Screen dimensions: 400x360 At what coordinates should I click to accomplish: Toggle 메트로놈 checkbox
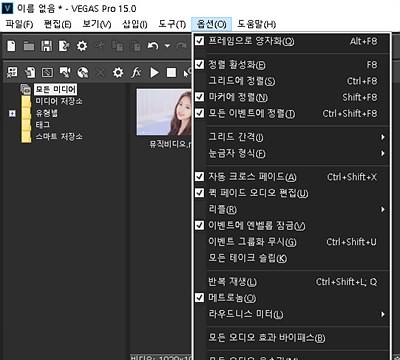(199, 298)
